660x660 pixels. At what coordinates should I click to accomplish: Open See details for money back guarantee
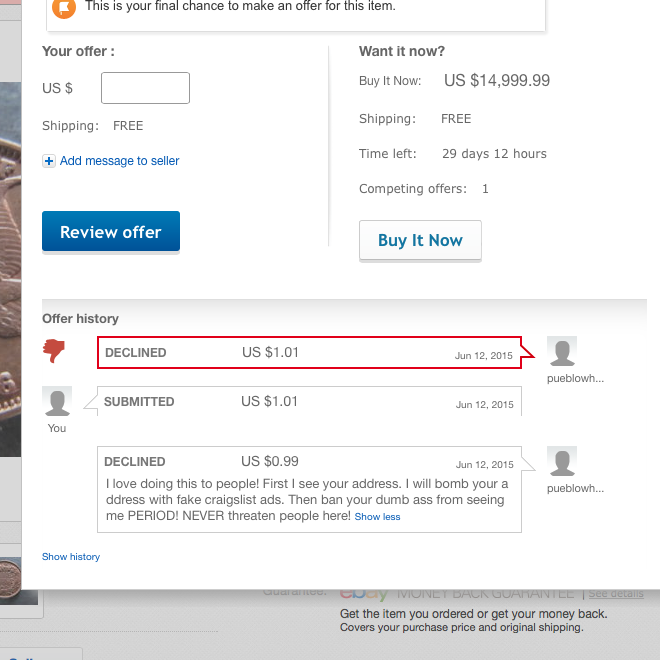tap(616, 593)
